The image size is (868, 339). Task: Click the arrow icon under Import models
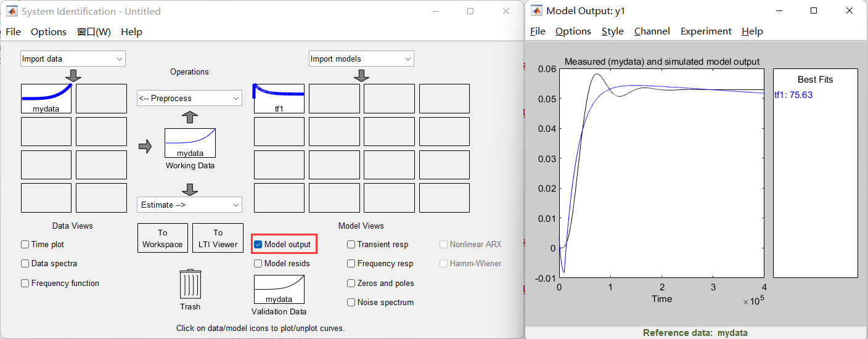click(362, 75)
